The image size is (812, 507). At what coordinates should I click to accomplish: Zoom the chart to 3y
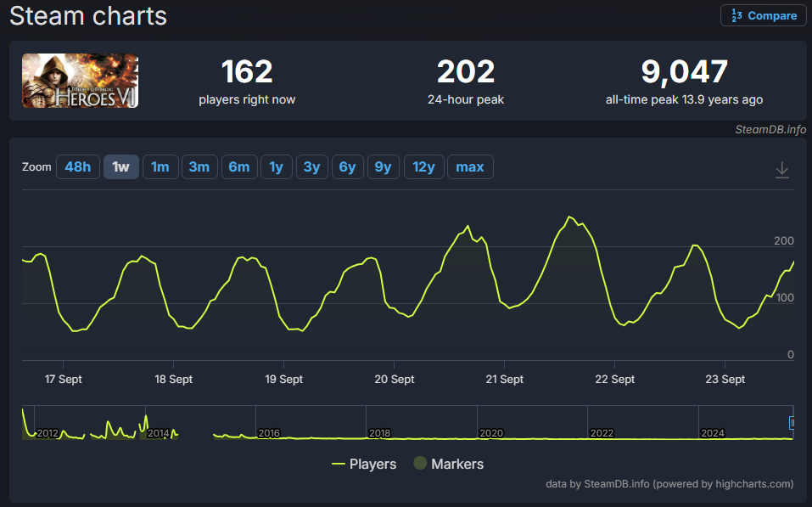[311, 167]
